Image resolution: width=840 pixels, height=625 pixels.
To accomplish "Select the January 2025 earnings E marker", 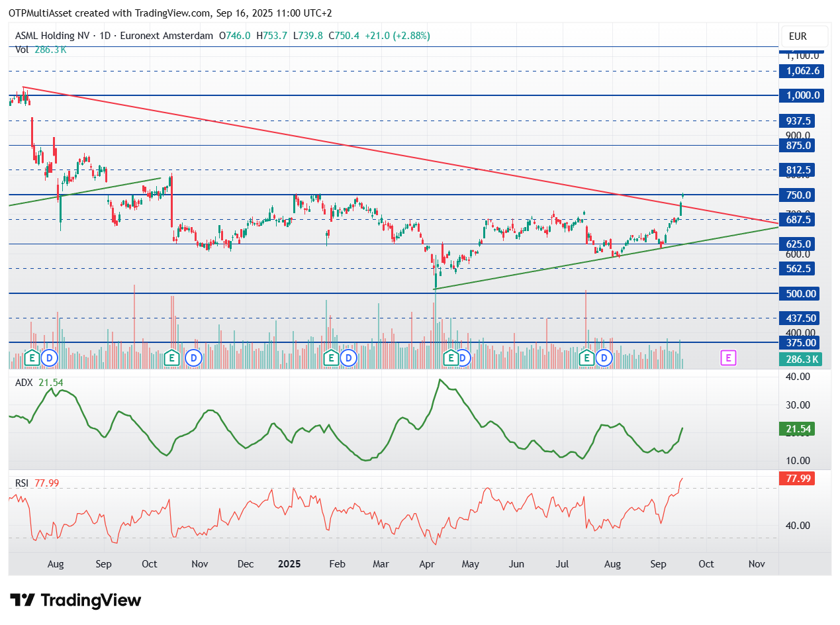I will click(331, 358).
